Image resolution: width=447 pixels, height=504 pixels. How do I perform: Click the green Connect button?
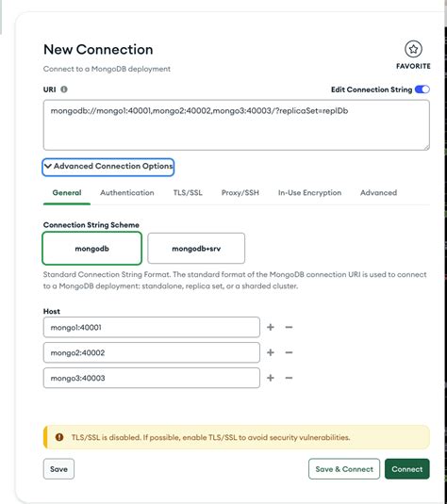pos(407,469)
